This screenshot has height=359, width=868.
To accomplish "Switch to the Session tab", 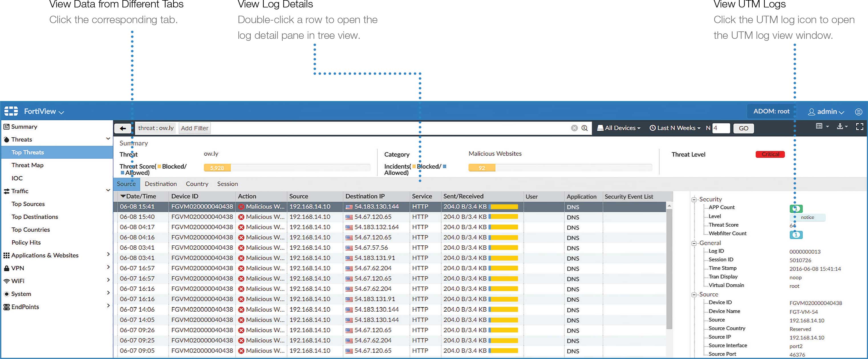I will tap(228, 184).
